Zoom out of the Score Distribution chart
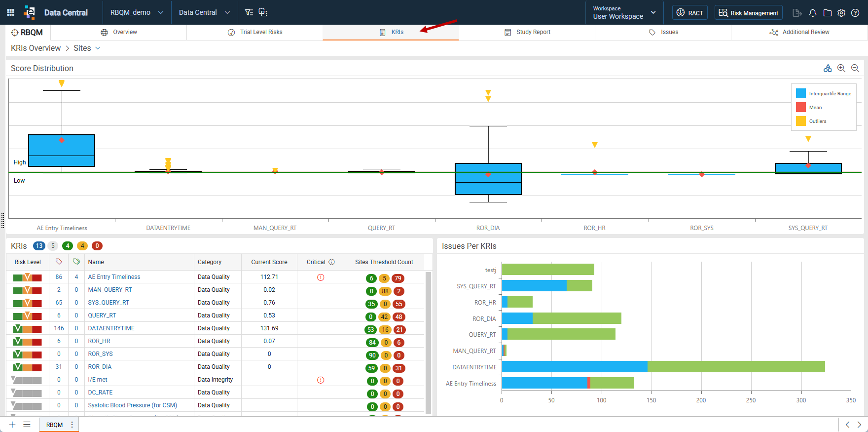Image resolution: width=868 pixels, height=432 pixels. click(855, 68)
